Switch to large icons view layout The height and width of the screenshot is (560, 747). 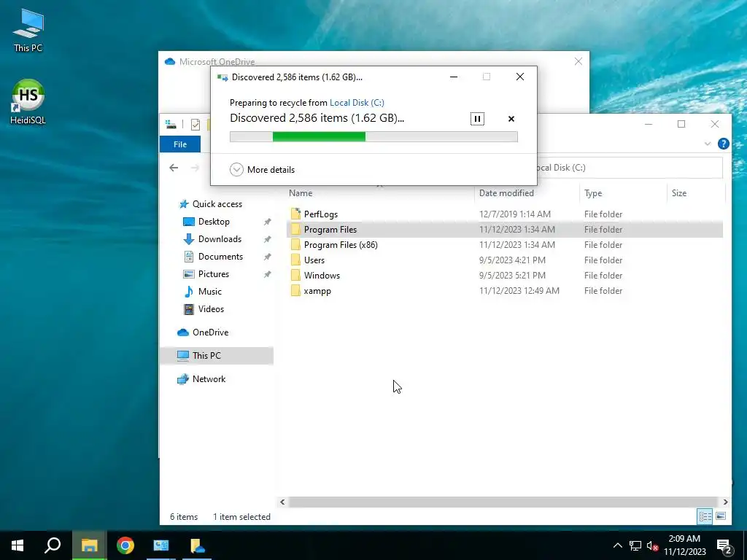point(721,516)
